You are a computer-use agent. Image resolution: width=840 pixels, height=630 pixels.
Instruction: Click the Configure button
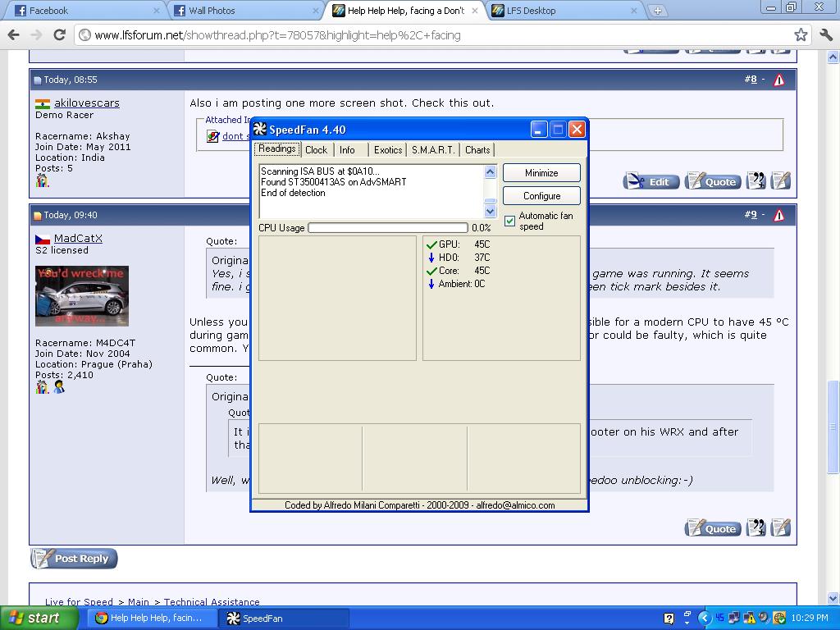point(541,196)
